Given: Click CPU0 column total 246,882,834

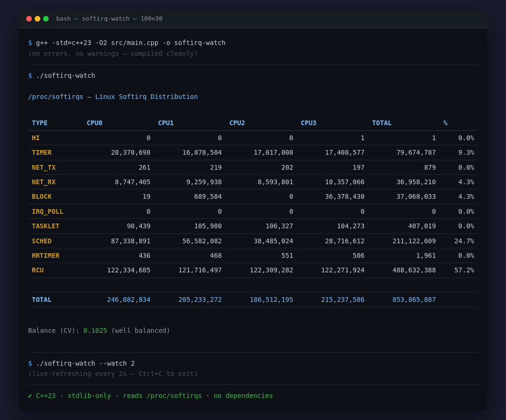Looking at the screenshot, I should click(129, 300).
